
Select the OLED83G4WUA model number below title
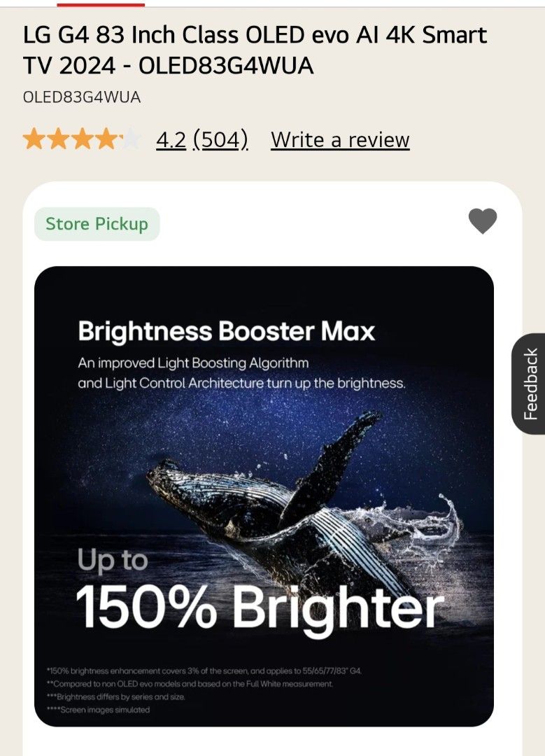click(82, 97)
